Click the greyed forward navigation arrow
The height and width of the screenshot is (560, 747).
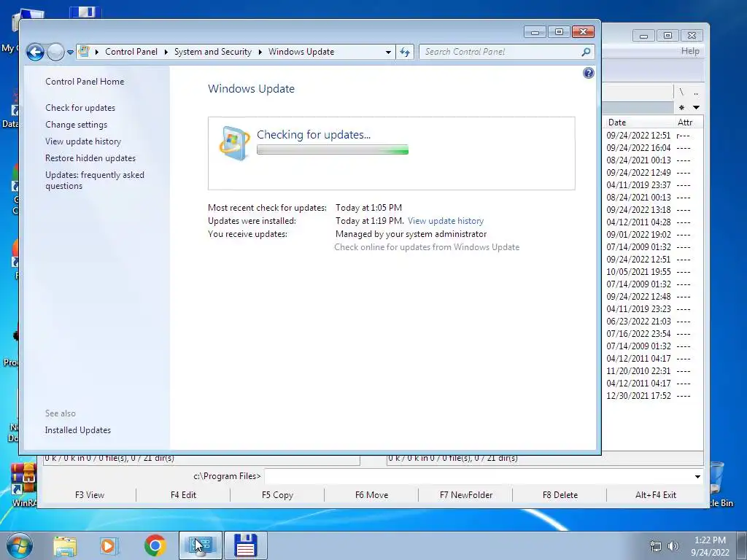click(x=55, y=52)
